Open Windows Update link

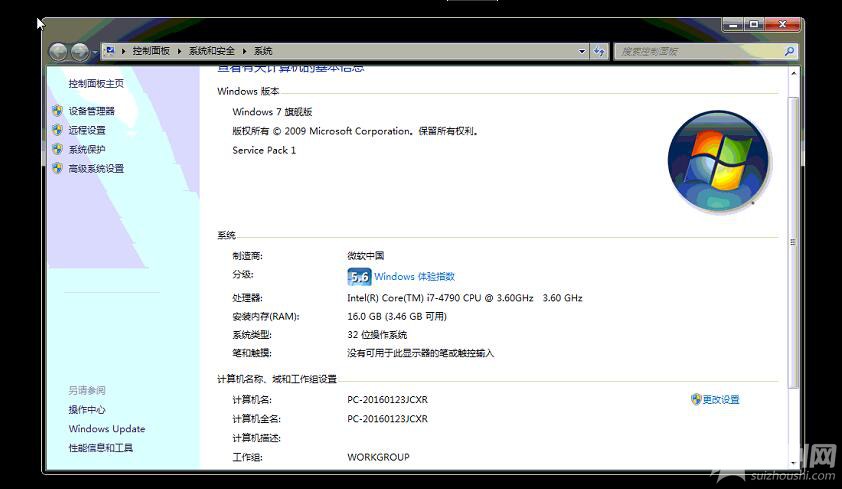pyautogui.click(x=107, y=429)
